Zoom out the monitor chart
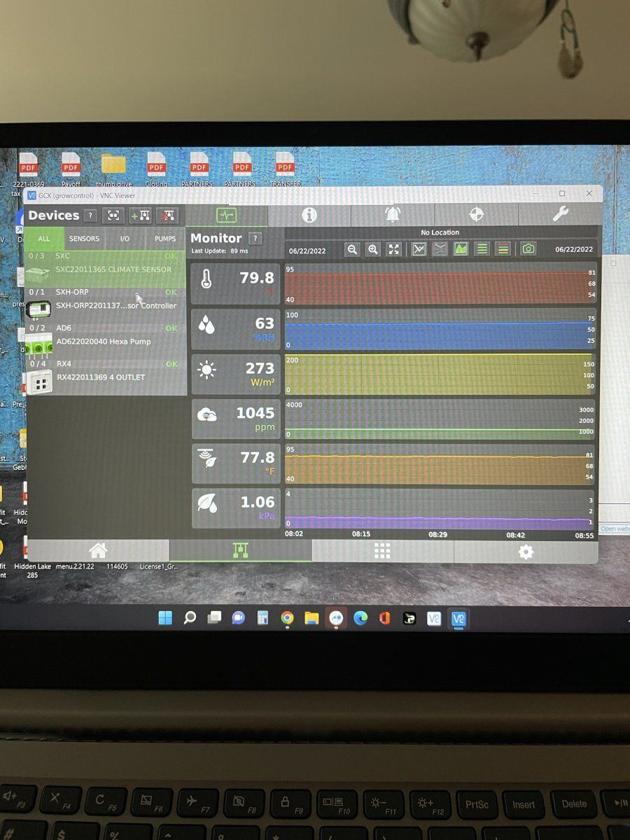Screen dimensions: 630x840 (x=353, y=249)
